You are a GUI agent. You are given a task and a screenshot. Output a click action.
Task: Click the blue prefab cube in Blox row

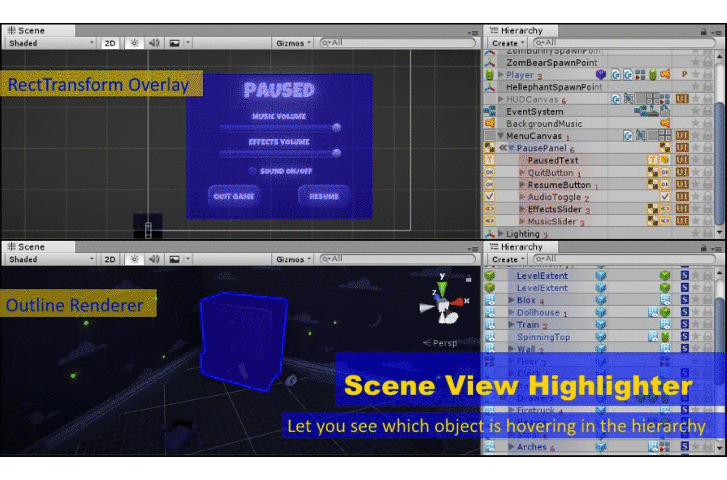[601, 300]
